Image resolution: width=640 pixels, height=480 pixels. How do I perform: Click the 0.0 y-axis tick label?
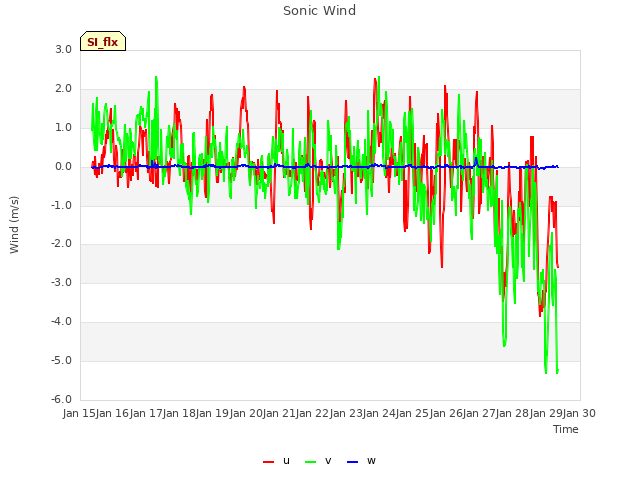(64, 167)
